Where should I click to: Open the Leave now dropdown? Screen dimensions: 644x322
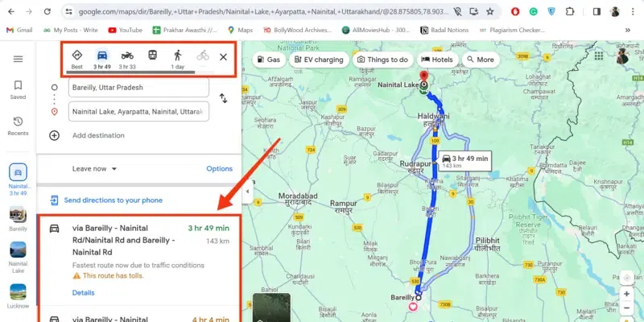coord(94,169)
